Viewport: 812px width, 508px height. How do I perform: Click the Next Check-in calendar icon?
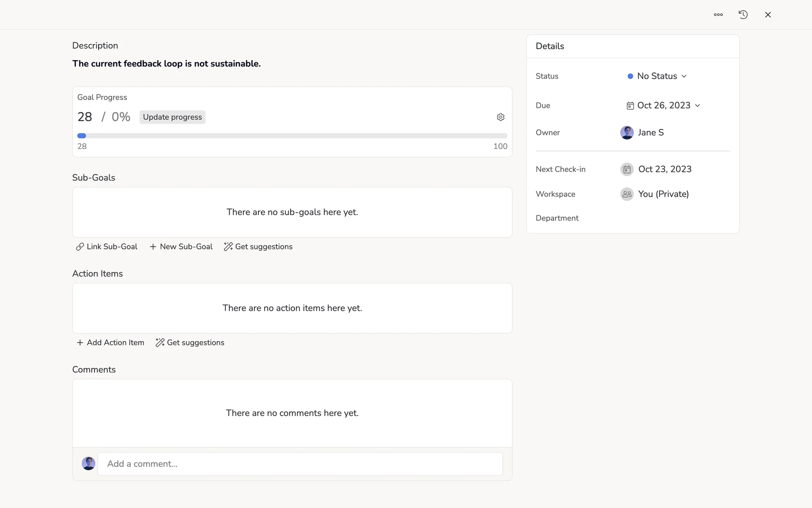click(x=627, y=169)
